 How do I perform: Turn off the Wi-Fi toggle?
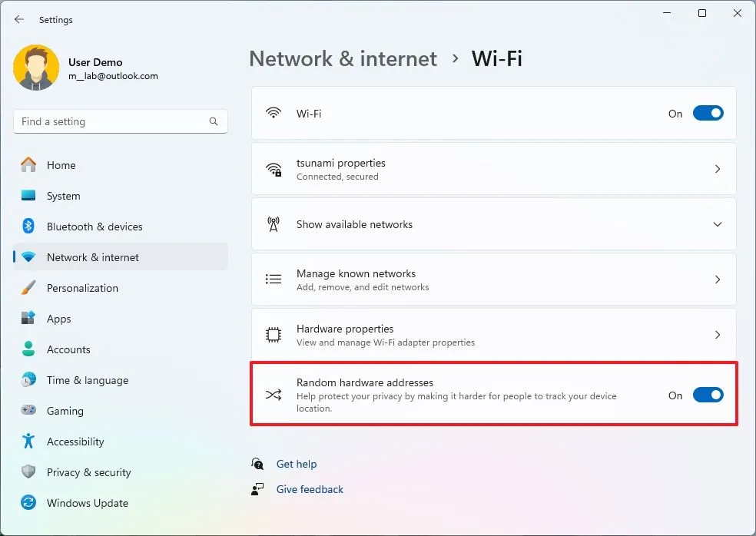tap(708, 114)
